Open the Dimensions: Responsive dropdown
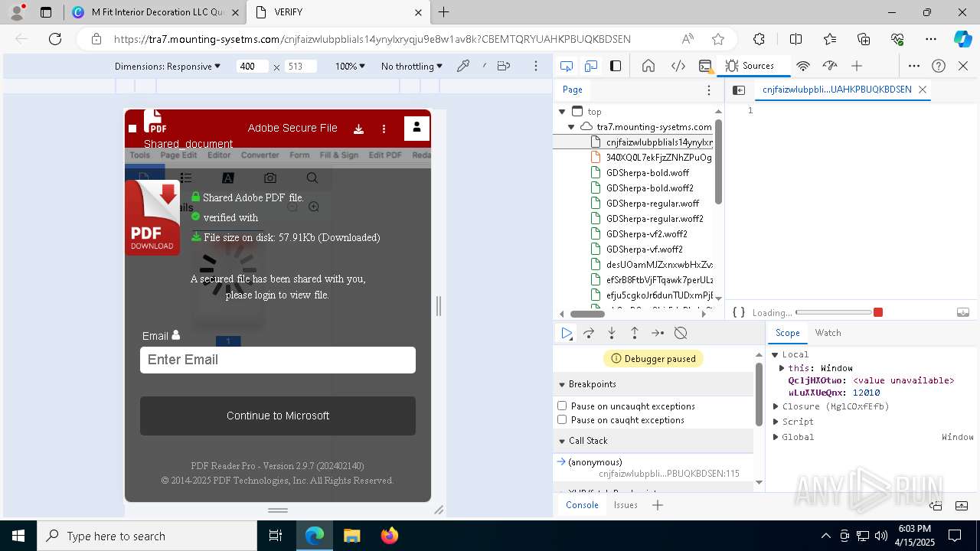This screenshot has width=980, height=551. tap(168, 67)
